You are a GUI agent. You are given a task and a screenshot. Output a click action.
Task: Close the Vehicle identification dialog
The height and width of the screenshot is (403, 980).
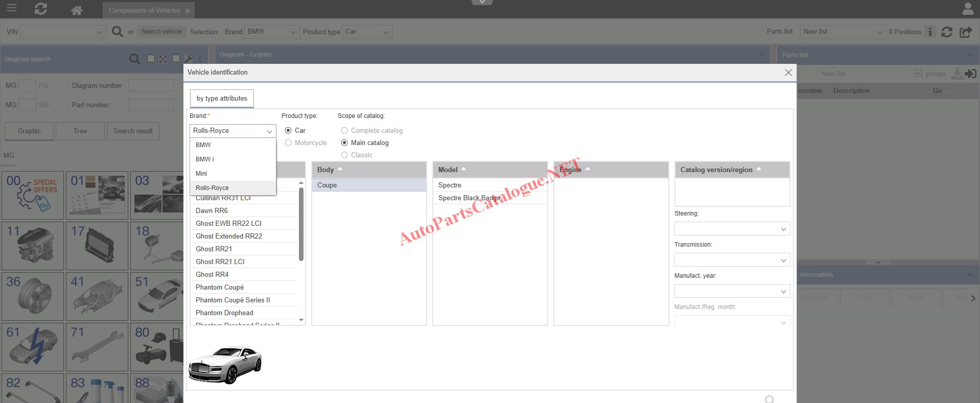tap(788, 73)
